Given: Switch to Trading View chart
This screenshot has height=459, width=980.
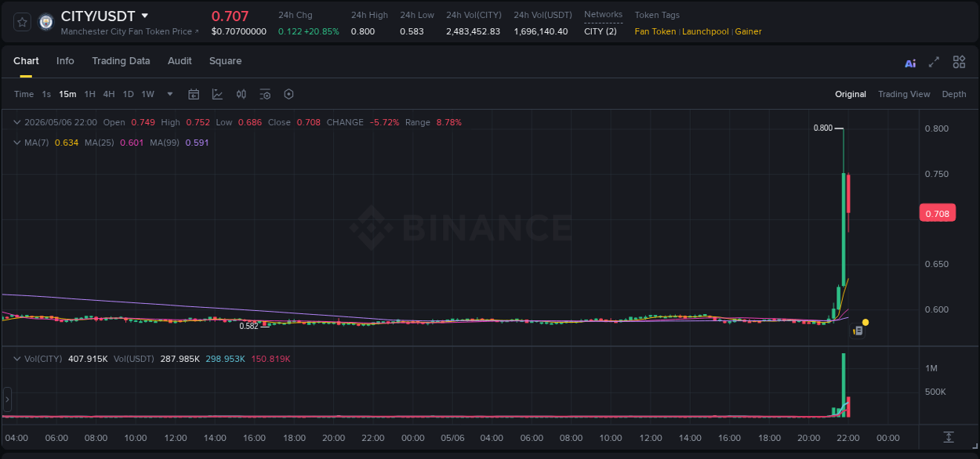Looking at the screenshot, I should pyautogui.click(x=904, y=94).
